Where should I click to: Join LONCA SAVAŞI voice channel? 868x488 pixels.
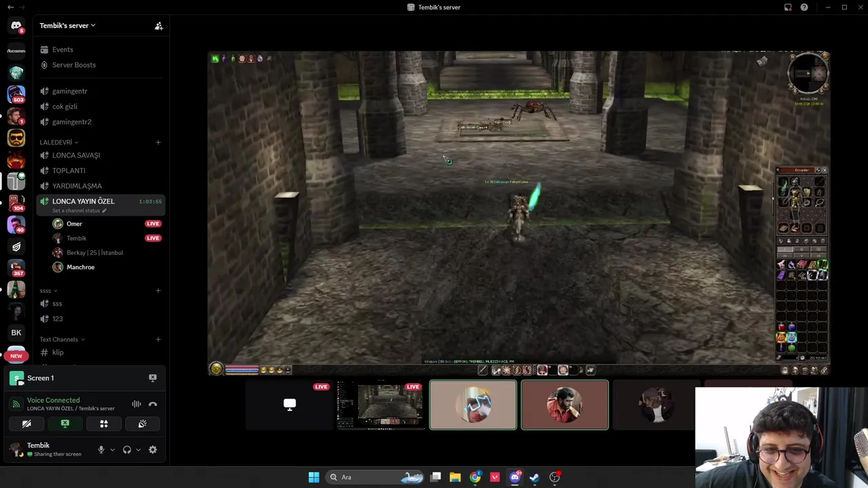101,155
